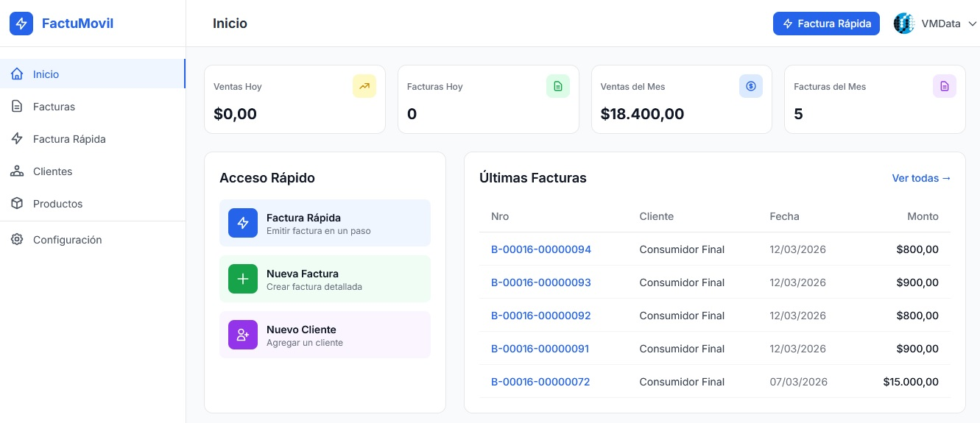The image size is (980, 423).
Task: Open Configuración in the sidebar menu
Action: click(x=93, y=240)
